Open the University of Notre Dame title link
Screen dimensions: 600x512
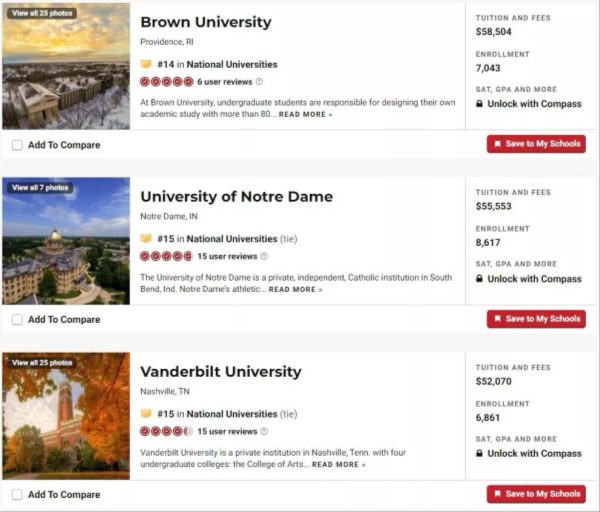pos(236,197)
